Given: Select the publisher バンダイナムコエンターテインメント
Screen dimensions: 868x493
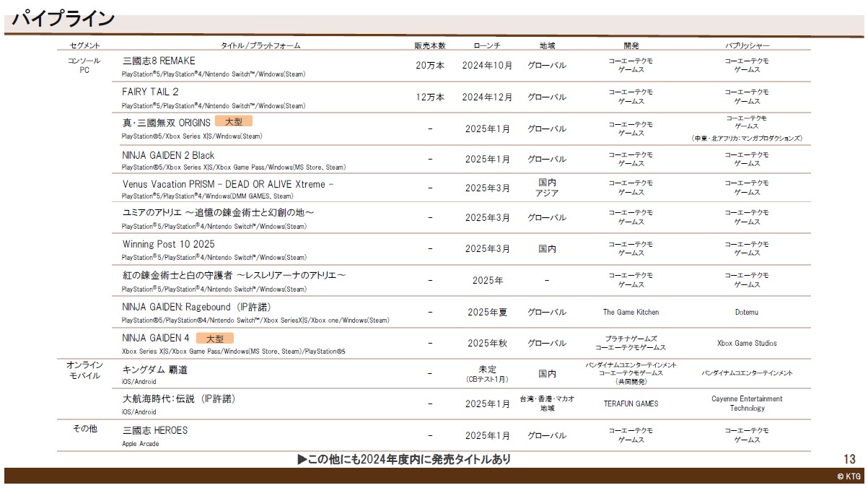Looking at the screenshot, I should 747,373.
